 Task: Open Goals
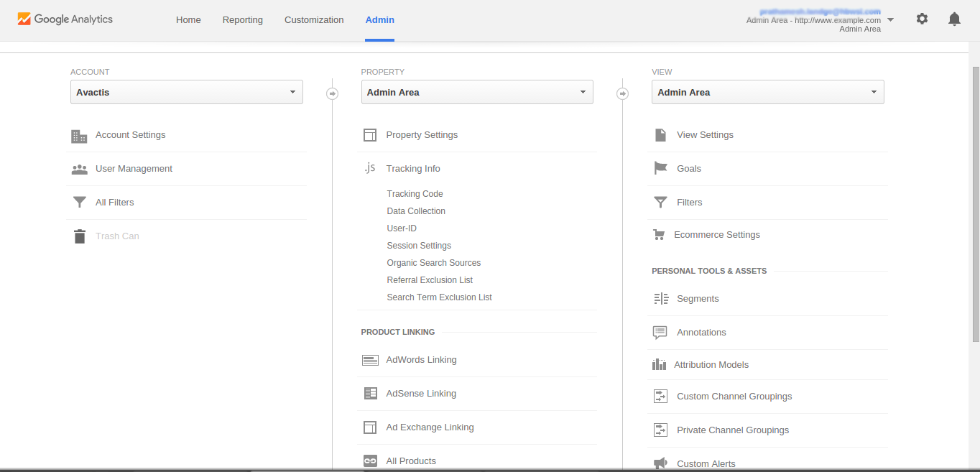(689, 169)
